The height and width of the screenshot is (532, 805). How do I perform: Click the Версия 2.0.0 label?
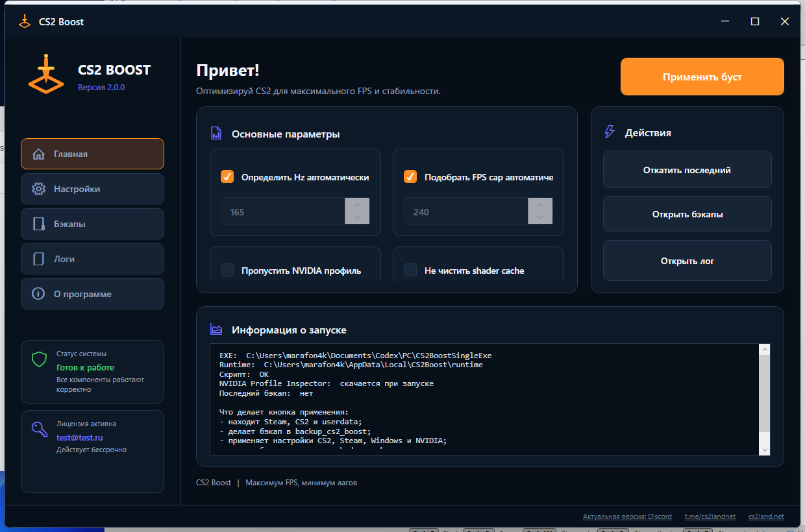point(101,87)
